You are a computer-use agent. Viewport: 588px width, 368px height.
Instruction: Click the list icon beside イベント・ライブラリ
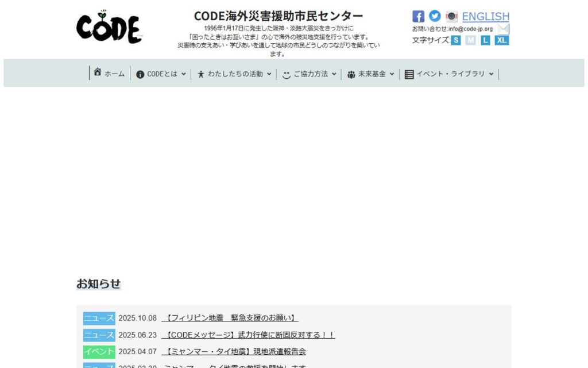tap(409, 74)
